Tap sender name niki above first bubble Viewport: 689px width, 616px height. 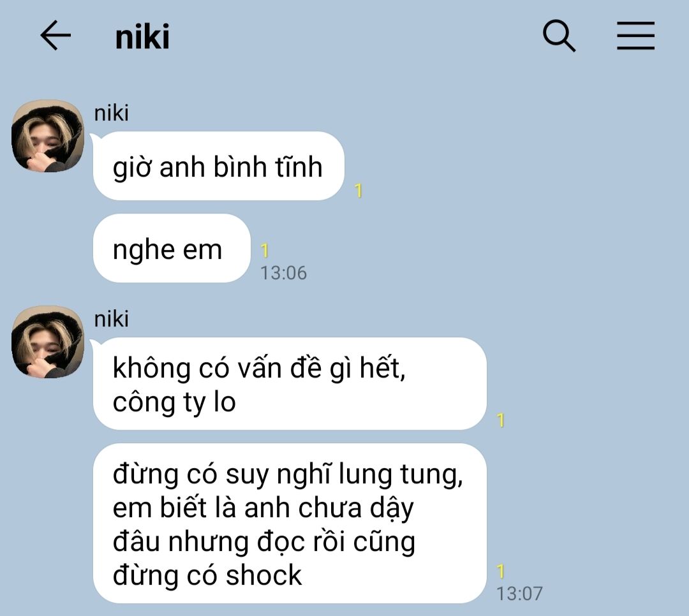[111, 113]
